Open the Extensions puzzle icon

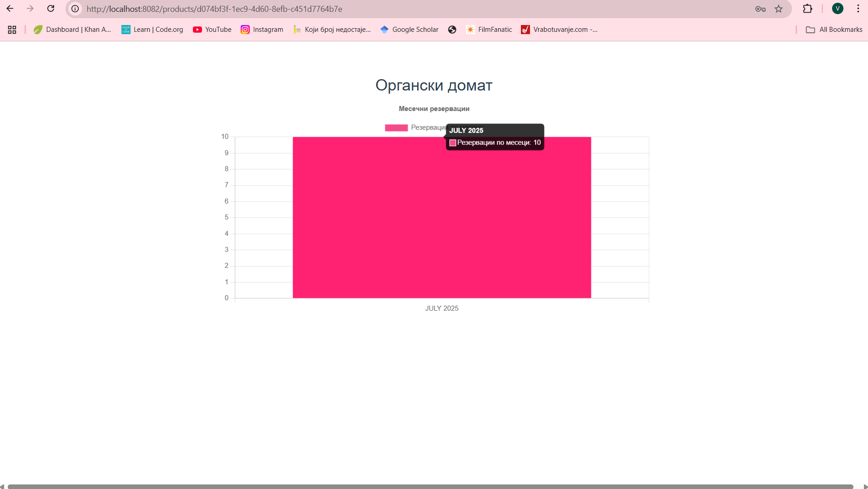807,9
